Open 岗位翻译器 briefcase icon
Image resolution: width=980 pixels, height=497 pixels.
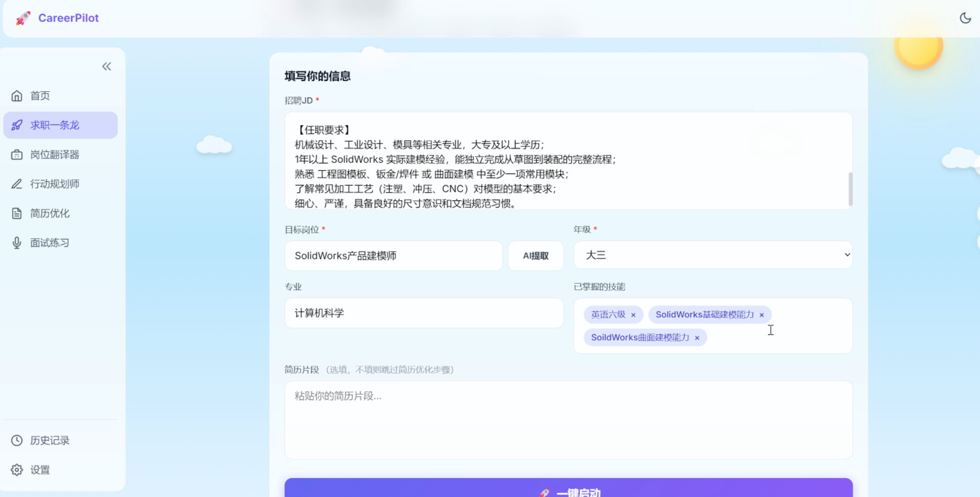tap(17, 155)
